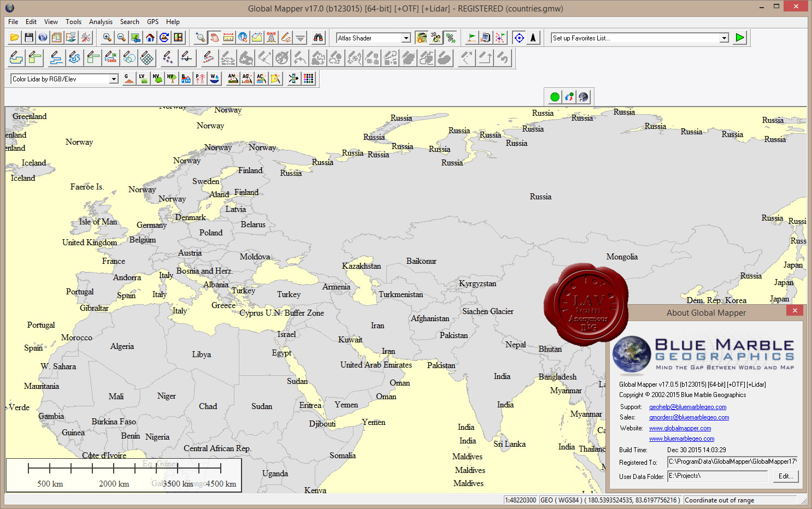Toggle Lidar medium vegetation MV filter

(x=157, y=79)
